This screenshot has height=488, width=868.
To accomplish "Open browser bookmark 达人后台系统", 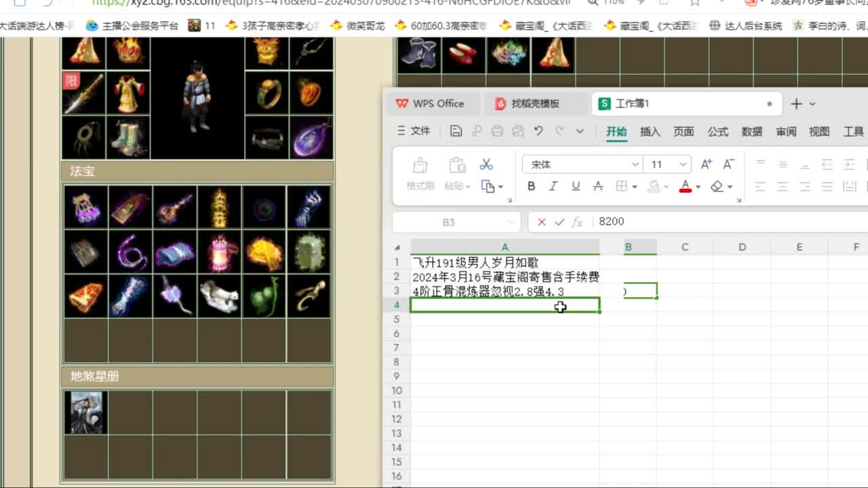I will point(745,26).
